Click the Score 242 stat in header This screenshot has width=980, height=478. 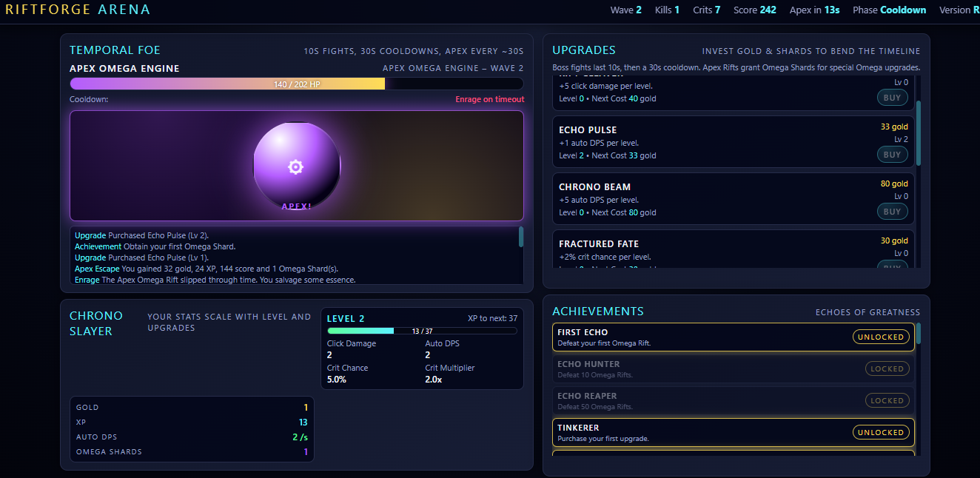[754, 10]
